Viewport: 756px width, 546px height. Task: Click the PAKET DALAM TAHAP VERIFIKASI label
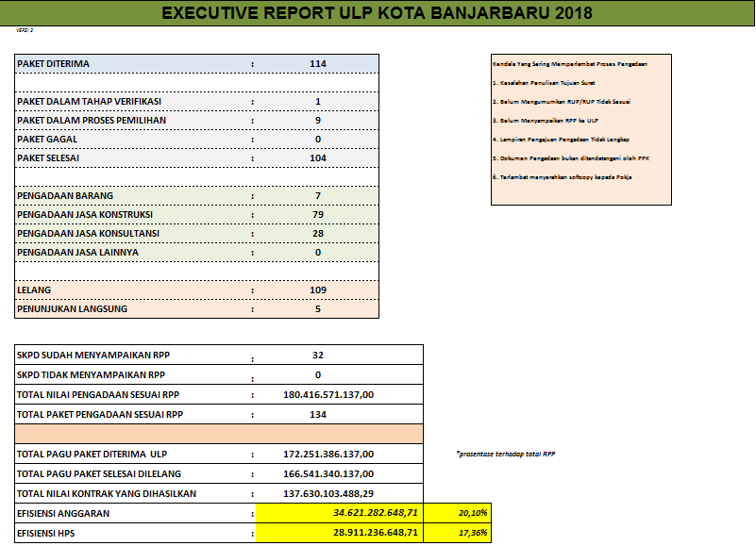coord(90,101)
